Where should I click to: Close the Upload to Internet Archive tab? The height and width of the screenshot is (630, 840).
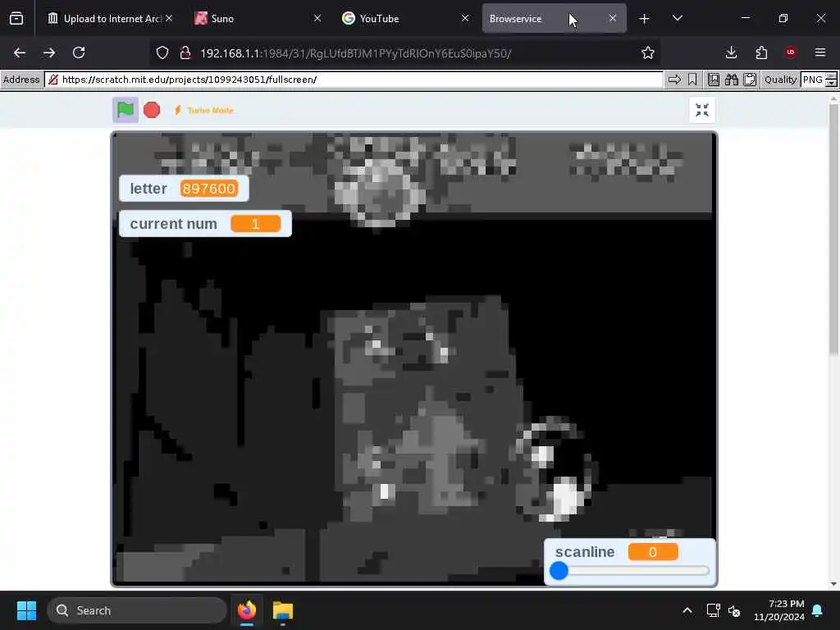[x=169, y=18]
